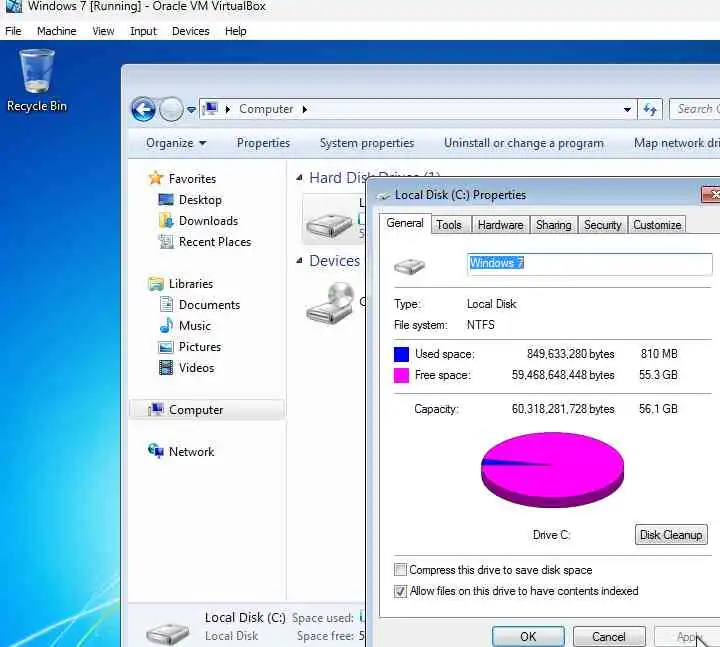
Task: Switch to the Hardware tab
Action: [x=501, y=225]
